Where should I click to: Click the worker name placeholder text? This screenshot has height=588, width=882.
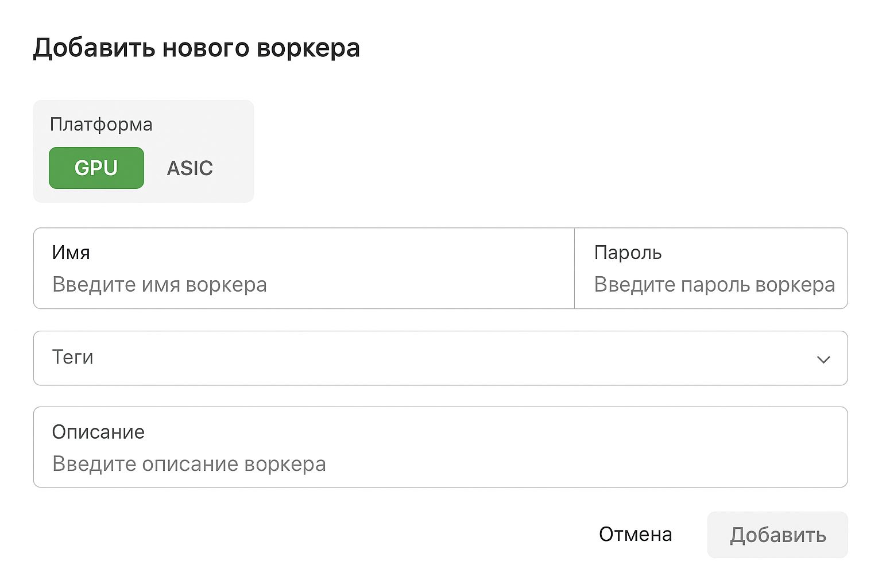pos(160,285)
